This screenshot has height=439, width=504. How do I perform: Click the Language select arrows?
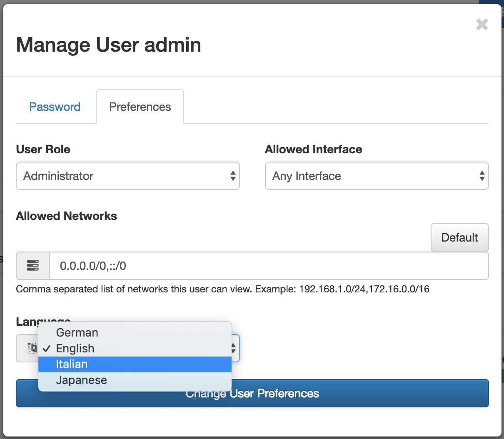(234, 348)
